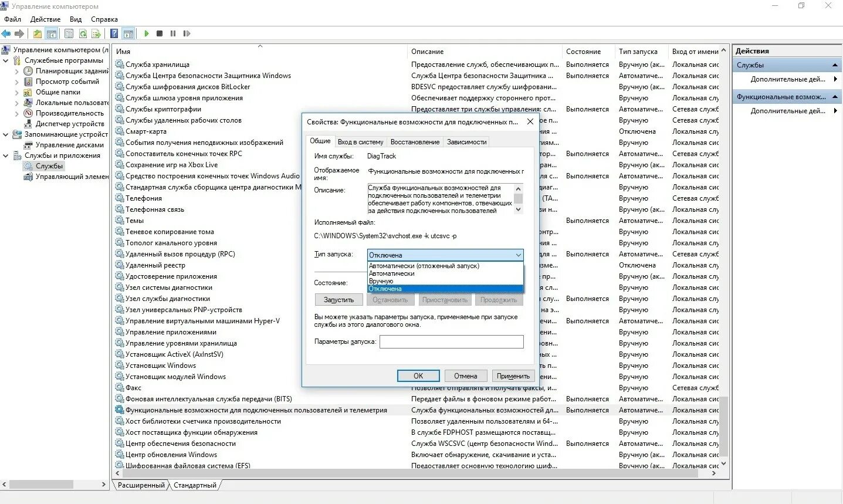This screenshot has width=843, height=504.
Task: Select the Удаленный реестр service row
Action: (x=155, y=265)
